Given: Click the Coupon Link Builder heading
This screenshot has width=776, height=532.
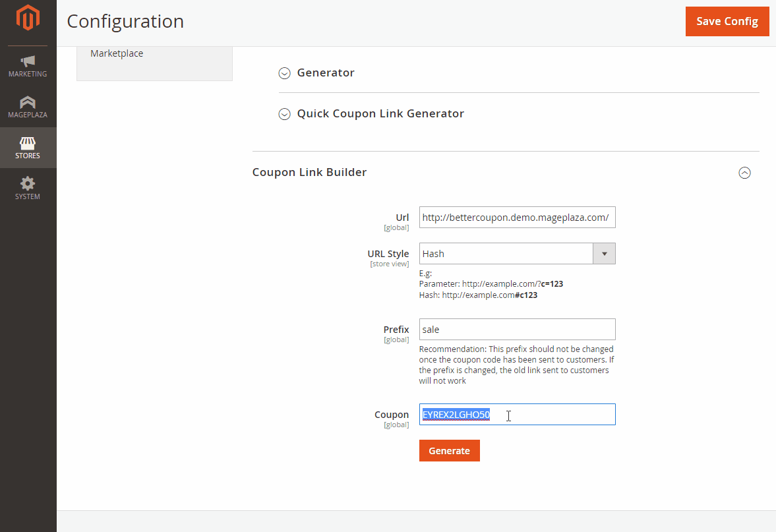Looking at the screenshot, I should (x=309, y=172).
